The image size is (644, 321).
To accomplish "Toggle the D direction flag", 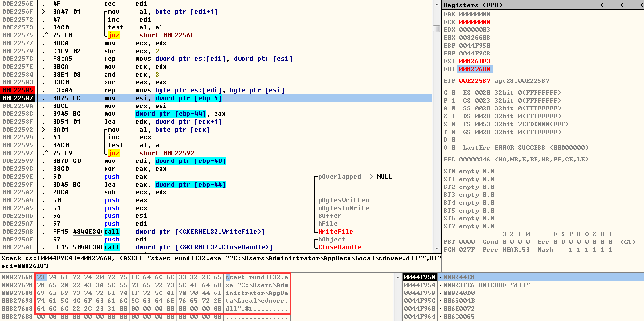I will tap(453, 139).
